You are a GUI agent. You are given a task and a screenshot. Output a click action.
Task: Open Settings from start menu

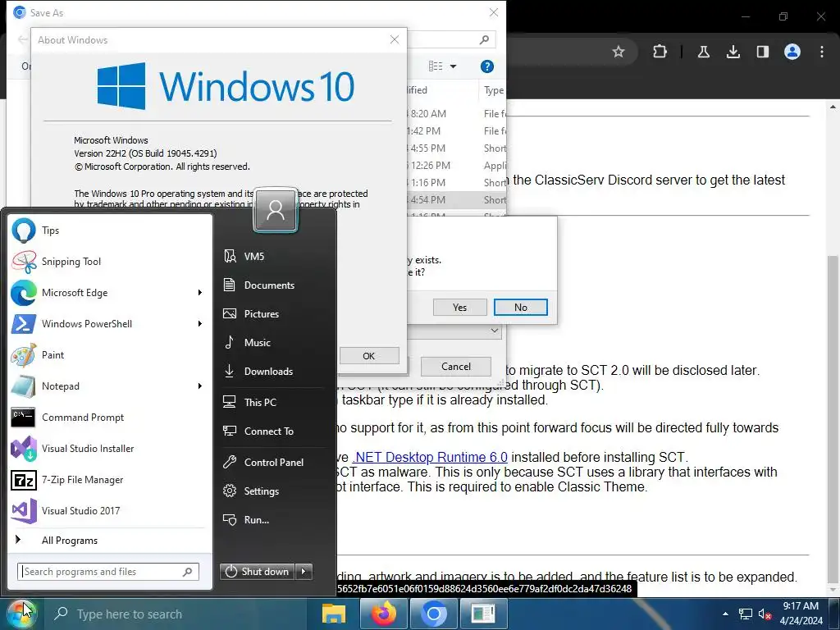coord(273,491)
